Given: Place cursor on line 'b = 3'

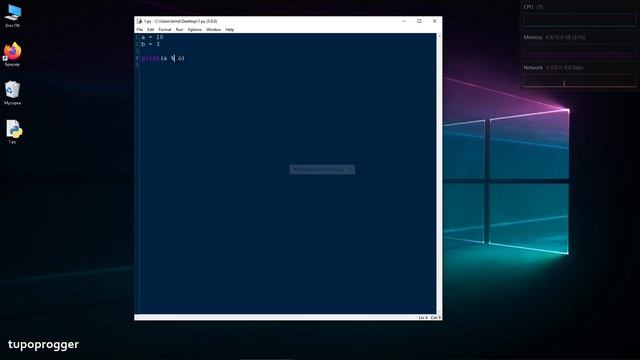Looking at the screenshot, I should pos(151,44).
